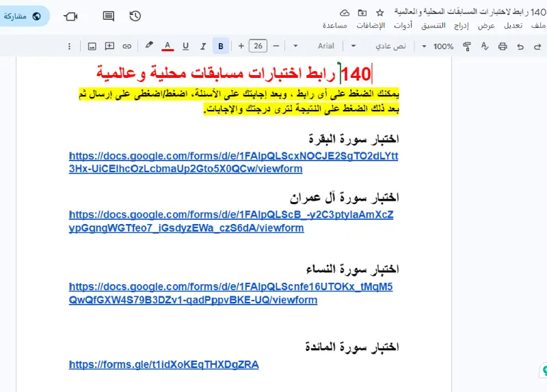Open the تعديل menu
This screenshot has height=392, width=547.
click(513, 25)
